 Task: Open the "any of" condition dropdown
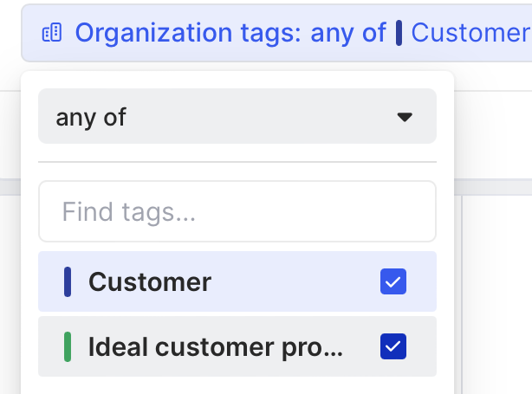[x=237, y=117]
